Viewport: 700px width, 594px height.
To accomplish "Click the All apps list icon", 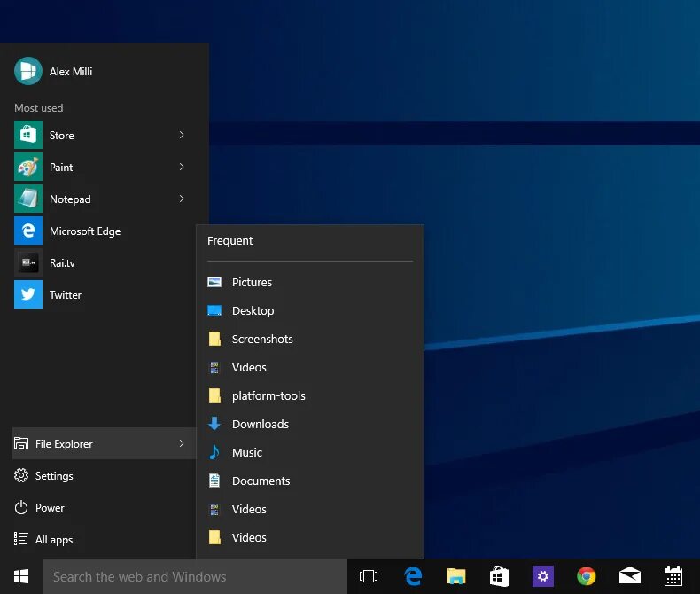I will (x=21, y=539).
